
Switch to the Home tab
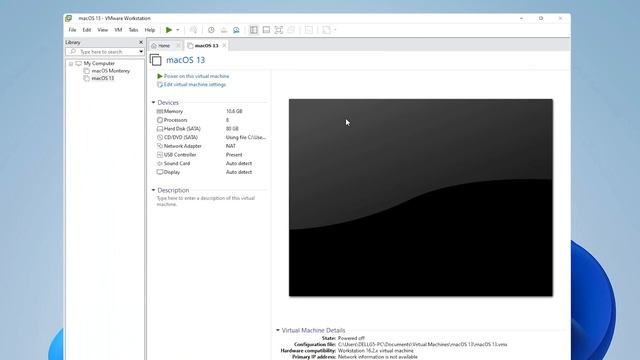(164, 46)
